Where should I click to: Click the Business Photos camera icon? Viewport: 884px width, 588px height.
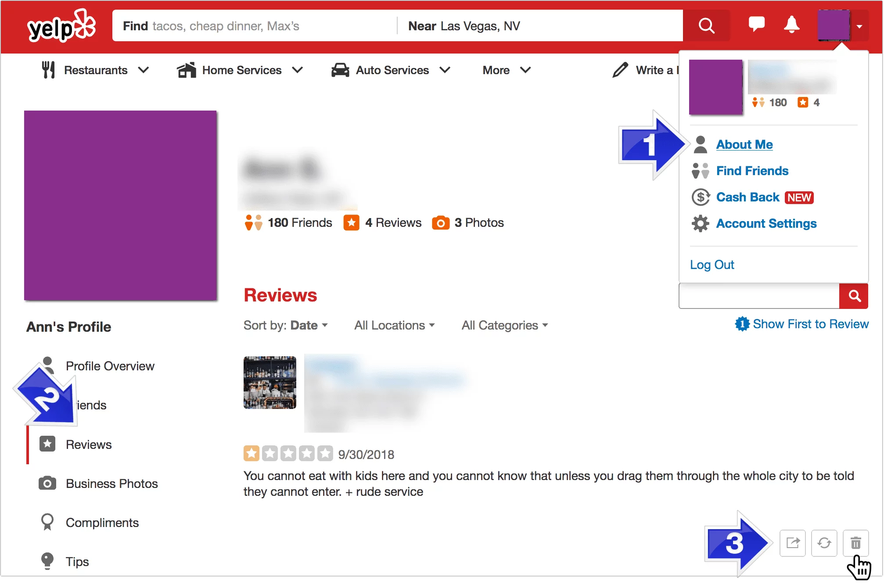[x=47, y=483]
